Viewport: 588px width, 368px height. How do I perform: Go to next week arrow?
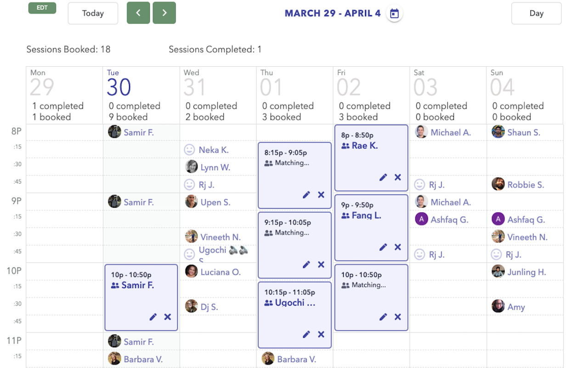(x=164, y=13)
